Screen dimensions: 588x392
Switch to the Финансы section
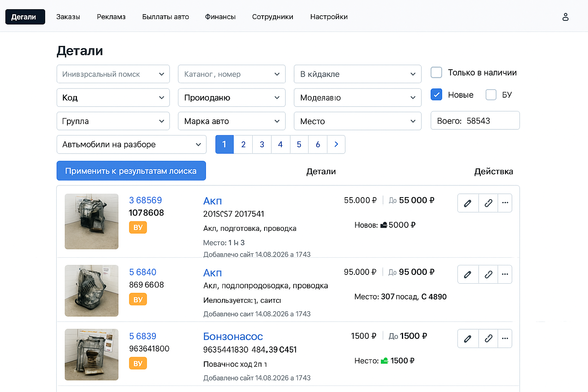click(220, 17)
